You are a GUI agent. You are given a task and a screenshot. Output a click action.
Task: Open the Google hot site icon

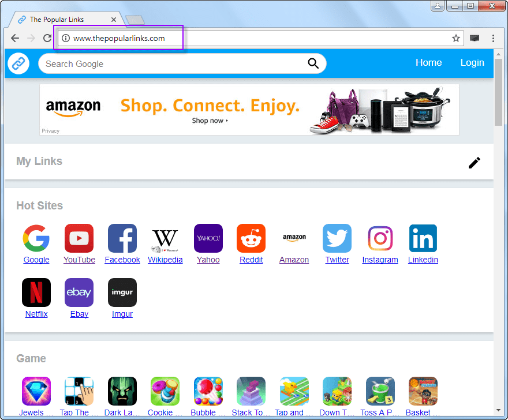tap(36, 238)
